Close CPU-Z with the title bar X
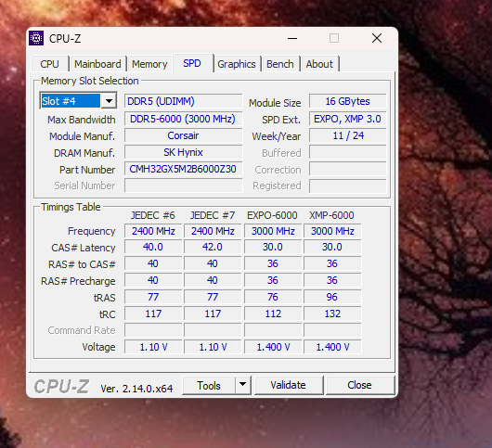 tap(377, 39)
